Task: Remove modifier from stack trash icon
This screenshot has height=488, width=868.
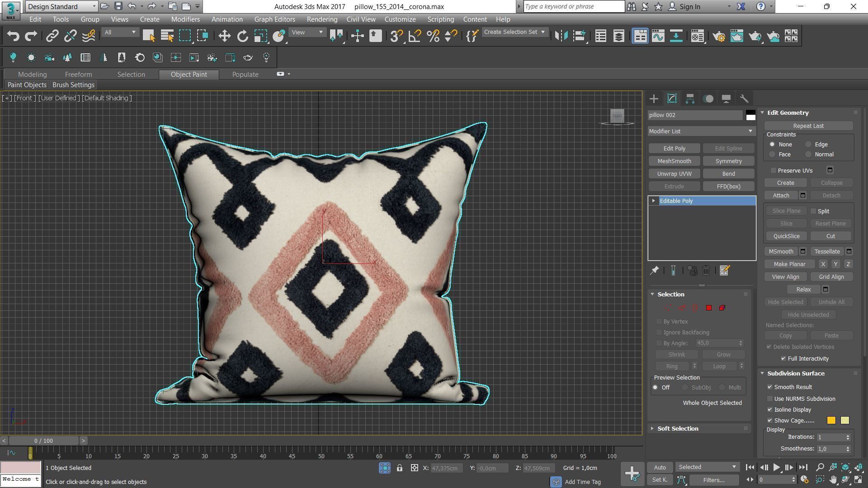Action: pos(706,271)
